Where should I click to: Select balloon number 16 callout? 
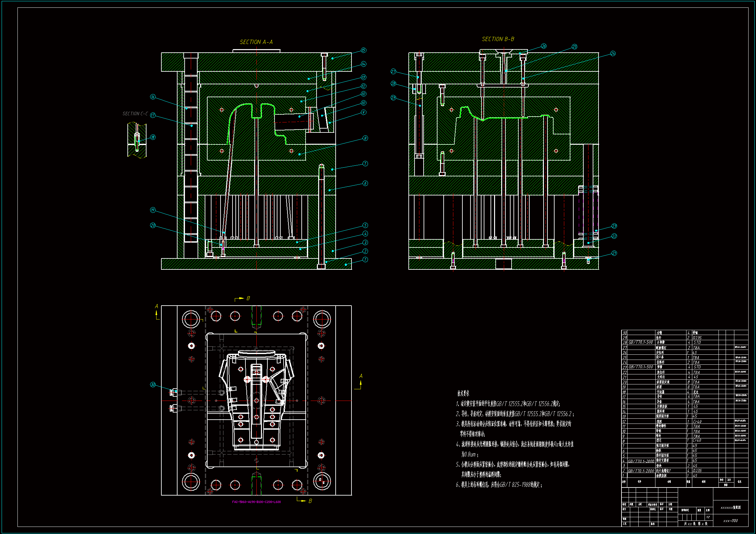pyautogui.click(x=153, y=97)
